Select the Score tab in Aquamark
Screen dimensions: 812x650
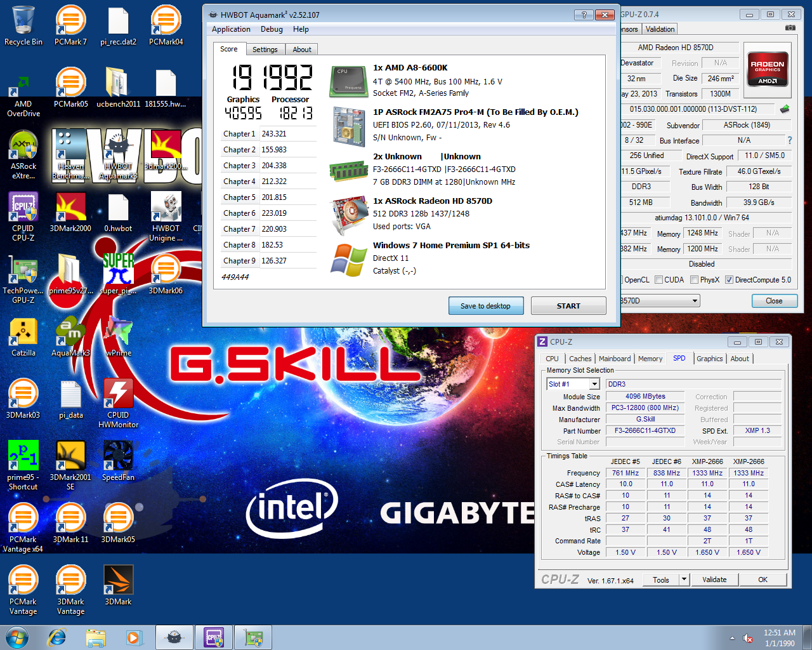[x=229, y=49]
